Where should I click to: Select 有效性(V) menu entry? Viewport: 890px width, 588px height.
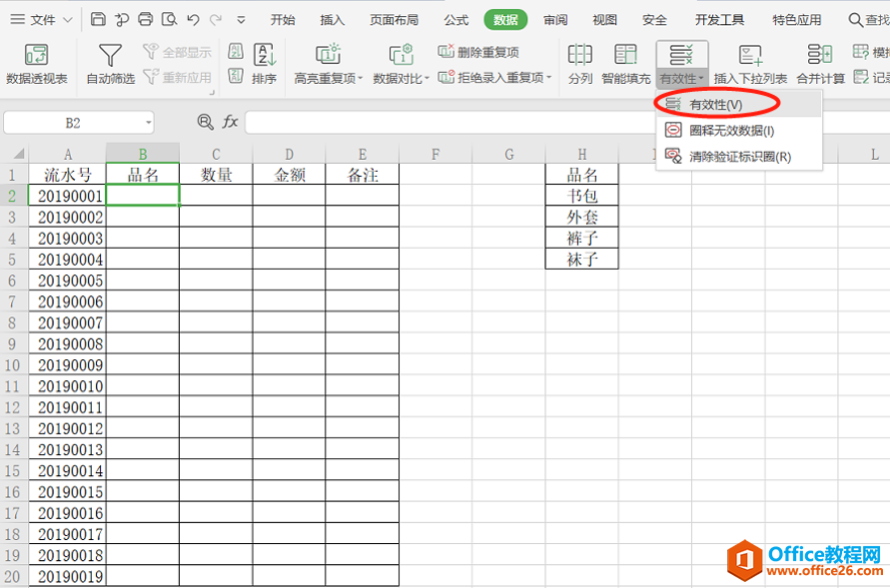pos(739,105)
